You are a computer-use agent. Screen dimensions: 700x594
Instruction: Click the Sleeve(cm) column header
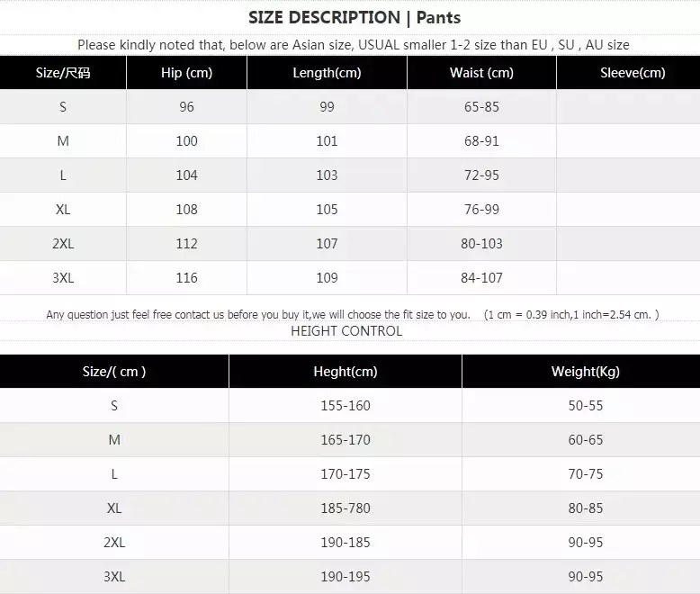[633, 72]
